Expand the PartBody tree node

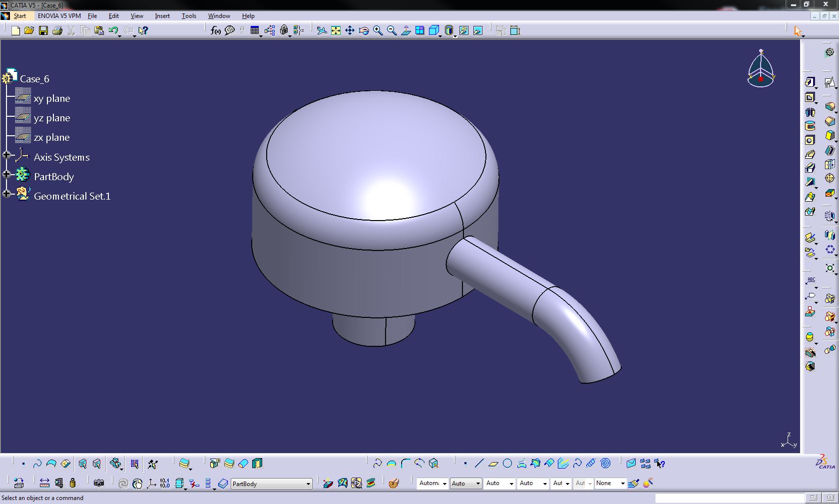coord(6,174)
